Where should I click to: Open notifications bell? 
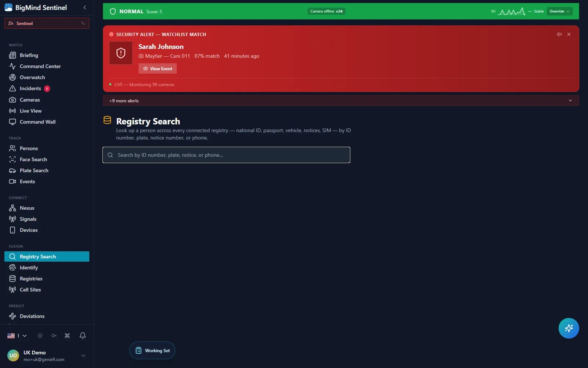(x=83, y=336)
